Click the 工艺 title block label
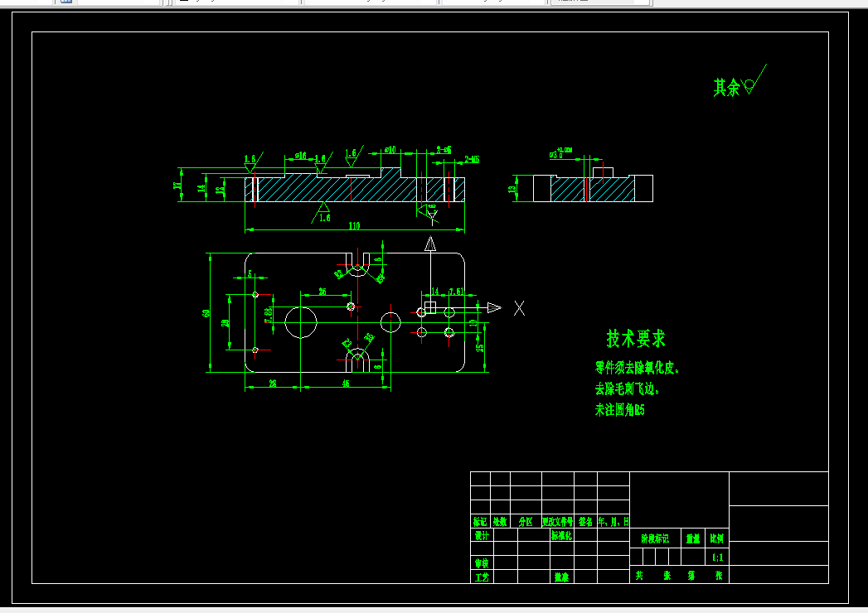Viewport: 868px width, 613px height. pos(482,577)
